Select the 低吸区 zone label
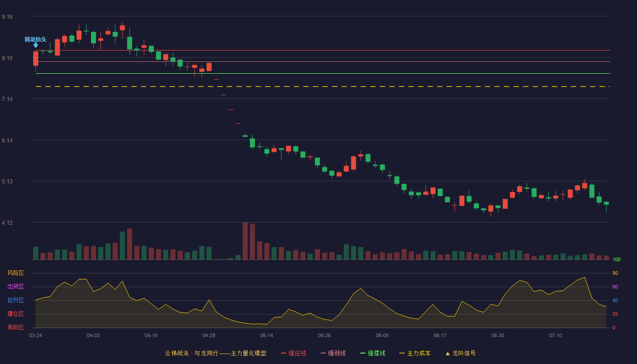This screenshot has height=364, width=637. coord(15,327)
